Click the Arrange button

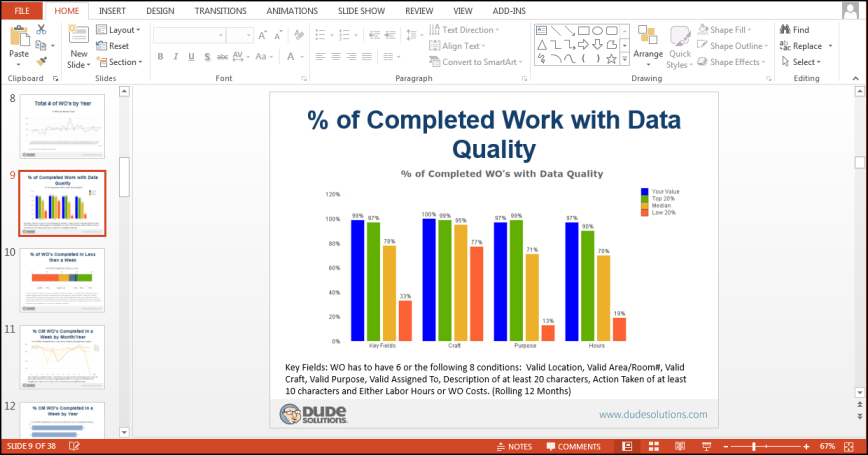[648, 44]
